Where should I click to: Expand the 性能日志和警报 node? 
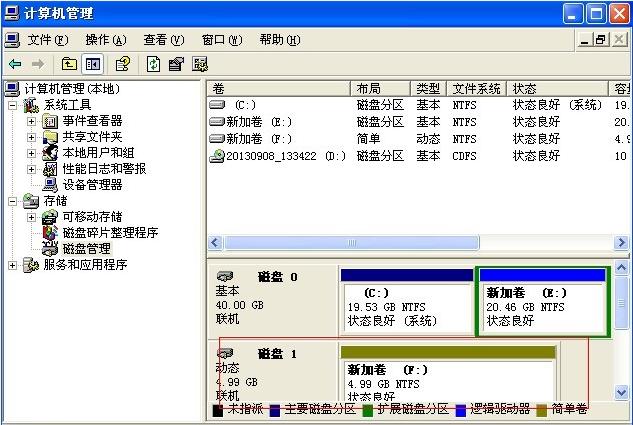(31, 169)
